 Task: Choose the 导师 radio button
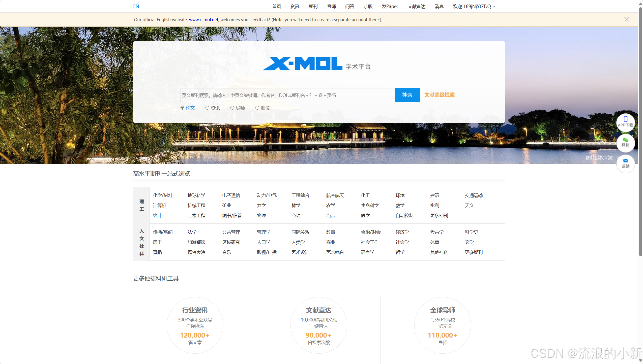[x=232, y=108]
